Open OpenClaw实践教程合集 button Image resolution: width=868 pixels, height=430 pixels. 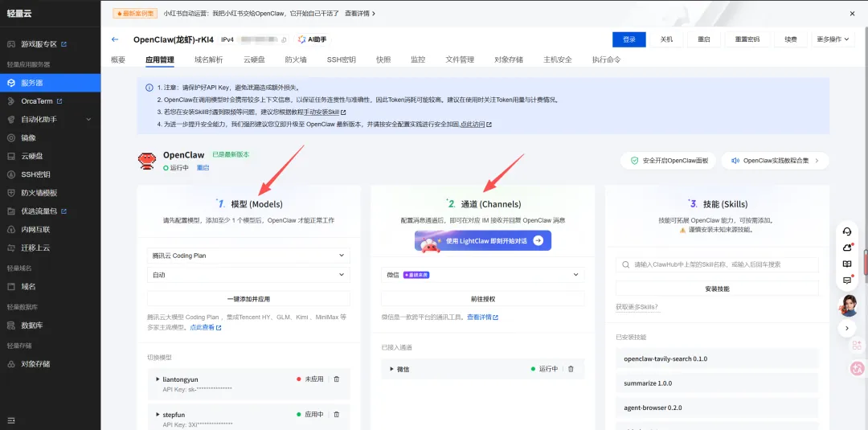click(775, 161)
